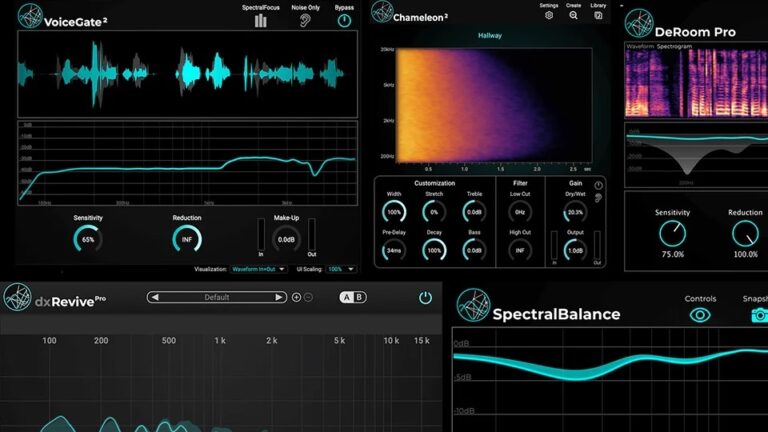
Task: Toggle VoiceGate Bypass power button
Action: [344, 21]
